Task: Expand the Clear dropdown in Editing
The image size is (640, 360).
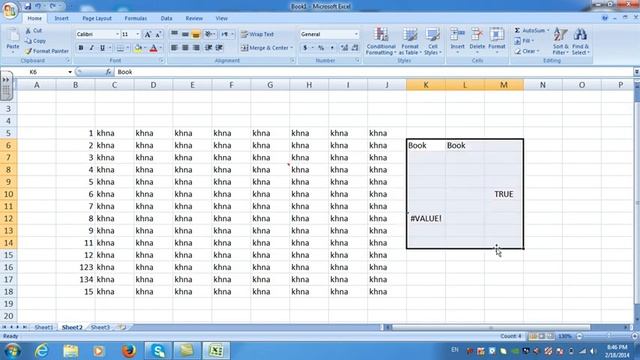Action: [538, 51]
